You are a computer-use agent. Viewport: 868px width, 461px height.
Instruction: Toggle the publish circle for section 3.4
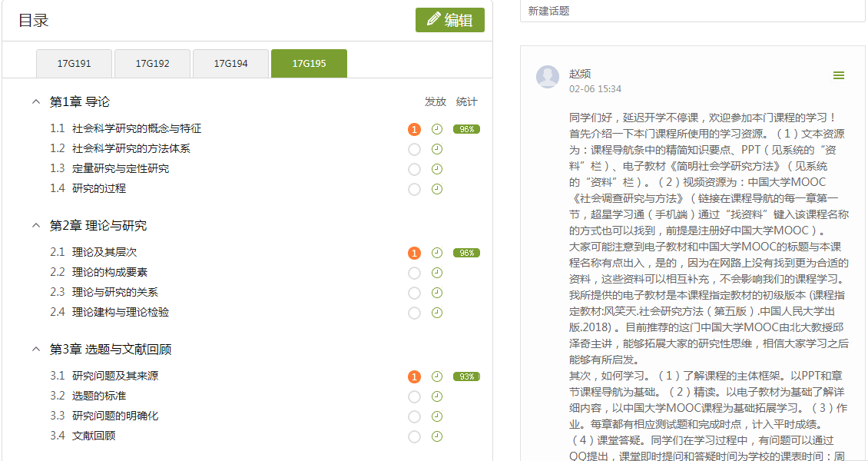tap(415, 436)
